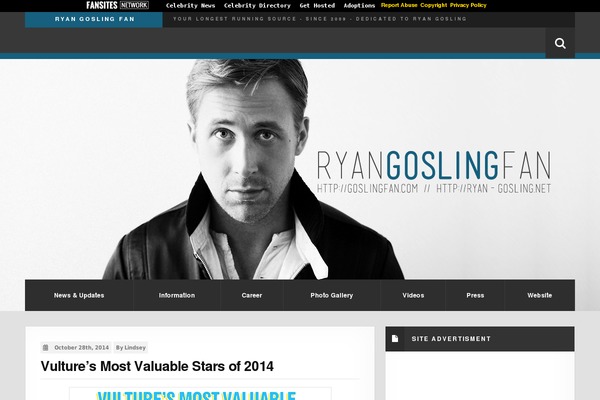Select the Information menu item
The height and width of the screenshot is (400, 600).
pyautogui.click(x=177, y=295)
